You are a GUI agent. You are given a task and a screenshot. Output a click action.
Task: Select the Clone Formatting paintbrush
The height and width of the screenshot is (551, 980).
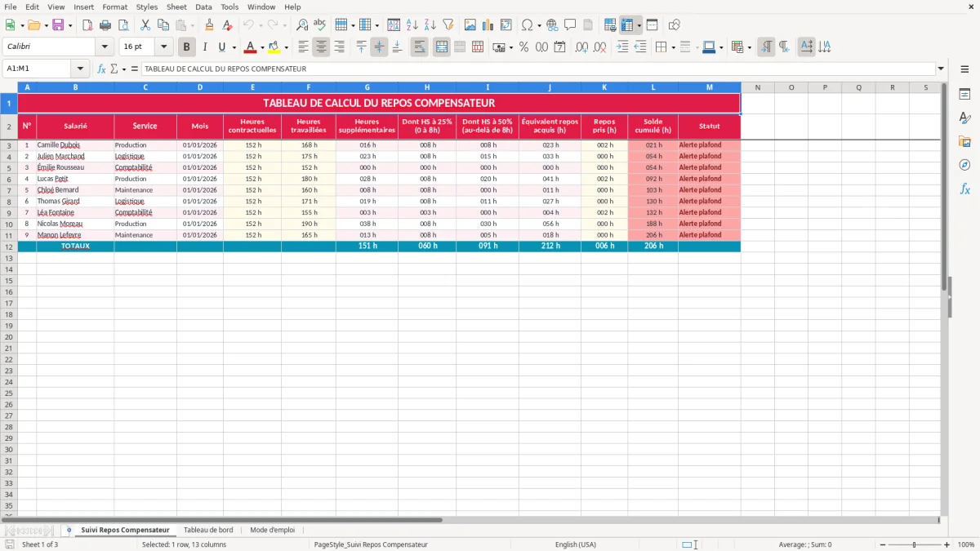209,25
